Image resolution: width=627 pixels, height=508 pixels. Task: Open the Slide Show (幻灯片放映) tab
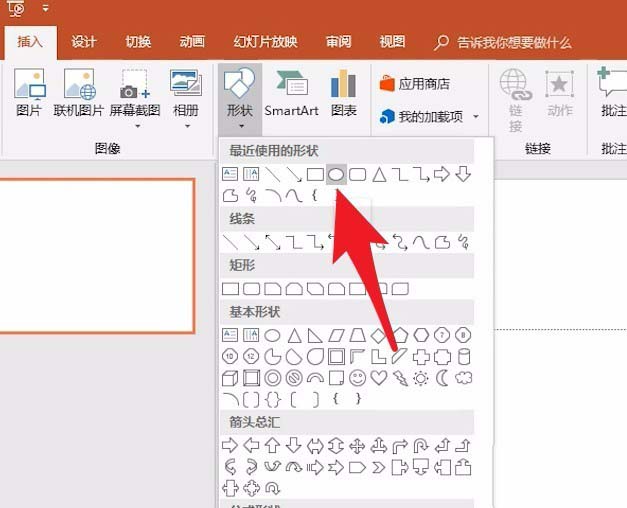coord(265,42)
